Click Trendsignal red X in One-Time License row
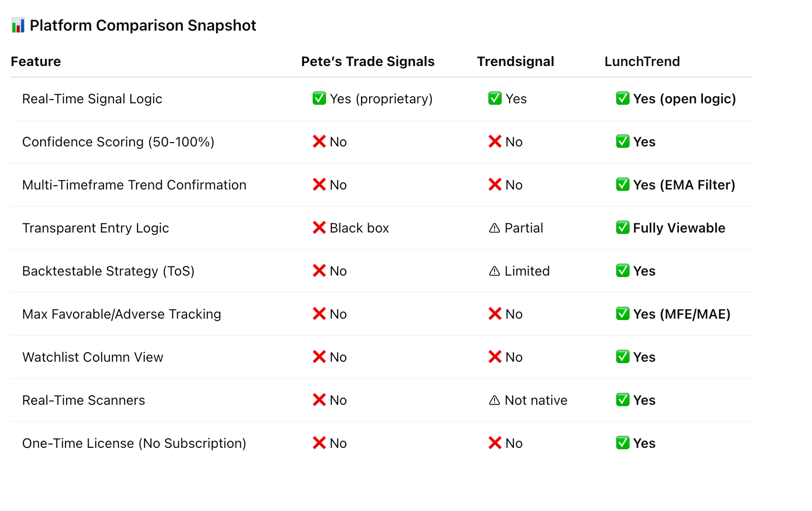This screenshot has width=812, height=511. pos(495,443)
